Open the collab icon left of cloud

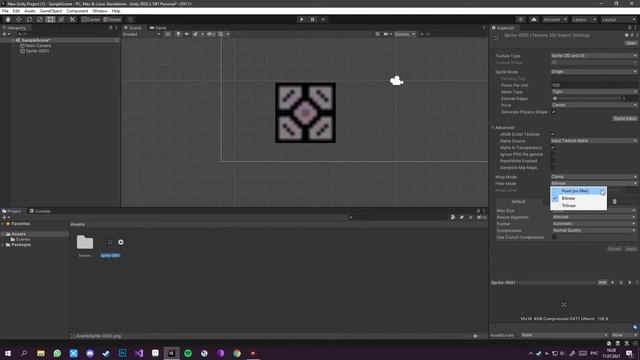tap(520, 20)
